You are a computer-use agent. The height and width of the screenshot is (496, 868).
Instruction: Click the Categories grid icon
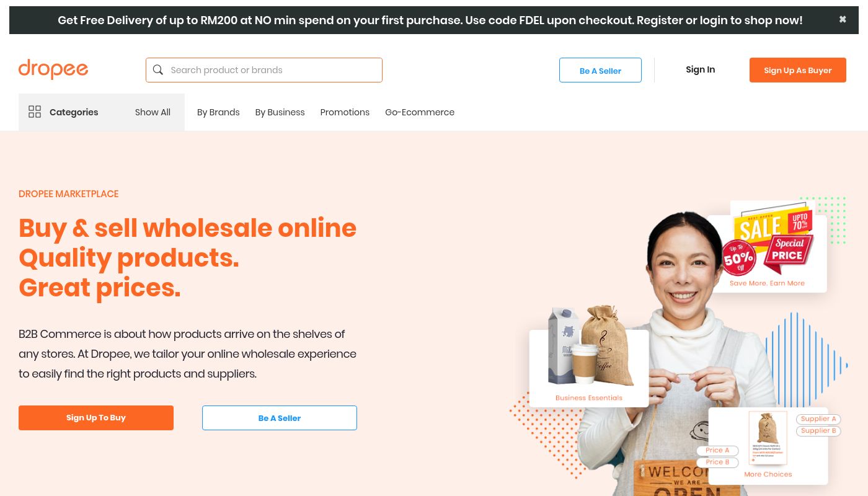click(x=35, y=112)
